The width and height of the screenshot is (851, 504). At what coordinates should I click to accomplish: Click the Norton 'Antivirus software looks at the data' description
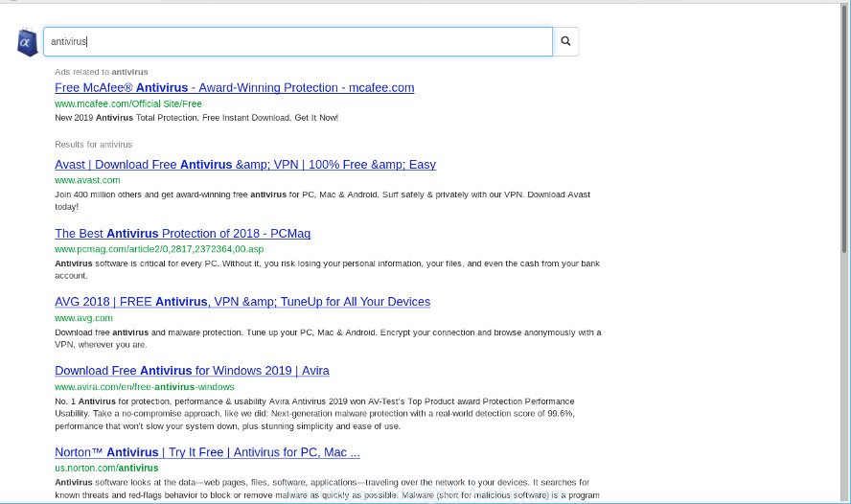pyautogui.click(x=327, y=489)
